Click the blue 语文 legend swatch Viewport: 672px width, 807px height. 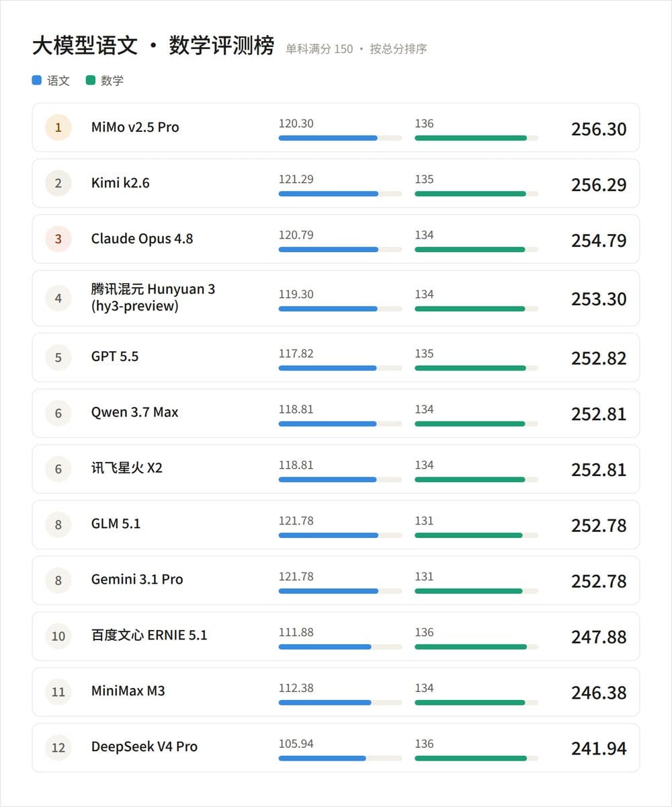[x=37, y=81]
